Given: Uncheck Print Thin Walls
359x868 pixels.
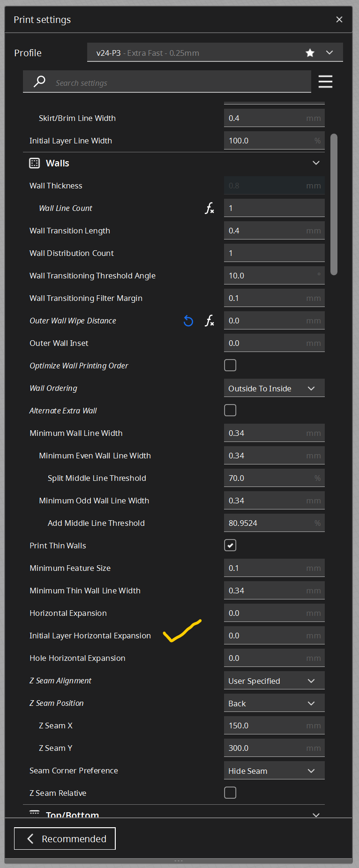Looking at the screenshot, I should 230,545.
